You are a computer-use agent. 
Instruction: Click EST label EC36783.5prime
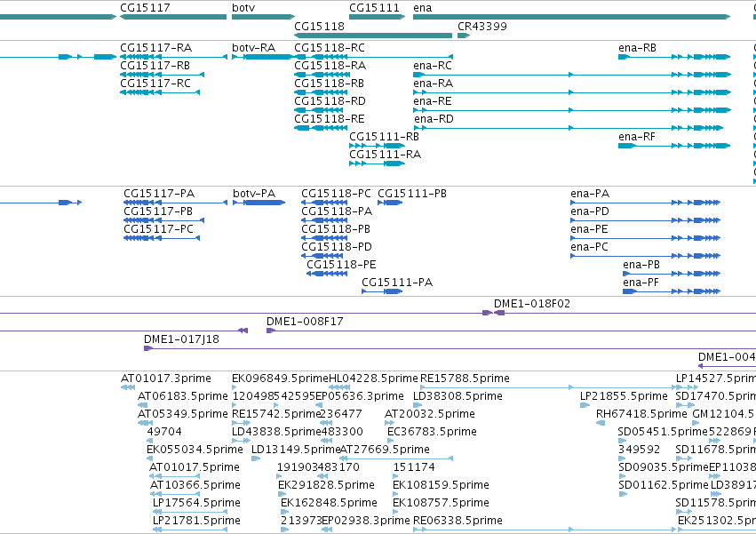(433, 432)
